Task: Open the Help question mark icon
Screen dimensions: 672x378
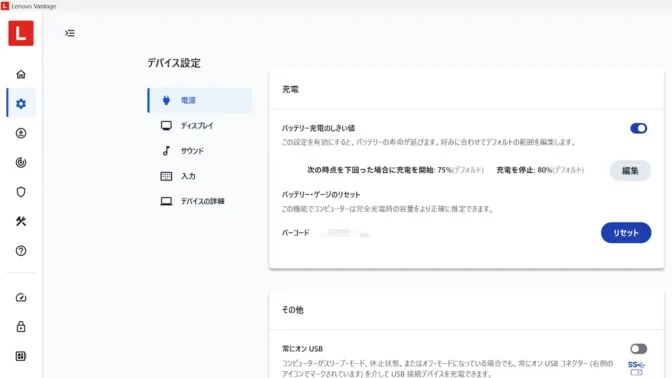Action: tap(21, 251)
